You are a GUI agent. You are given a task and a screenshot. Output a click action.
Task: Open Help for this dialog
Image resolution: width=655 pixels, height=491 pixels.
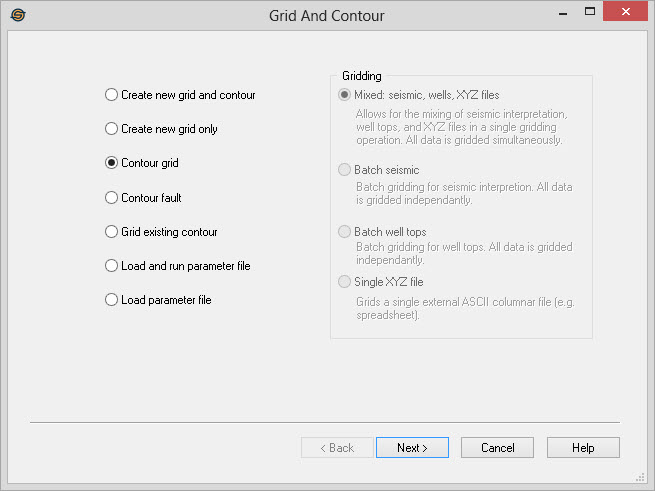(x=583, y=448)
